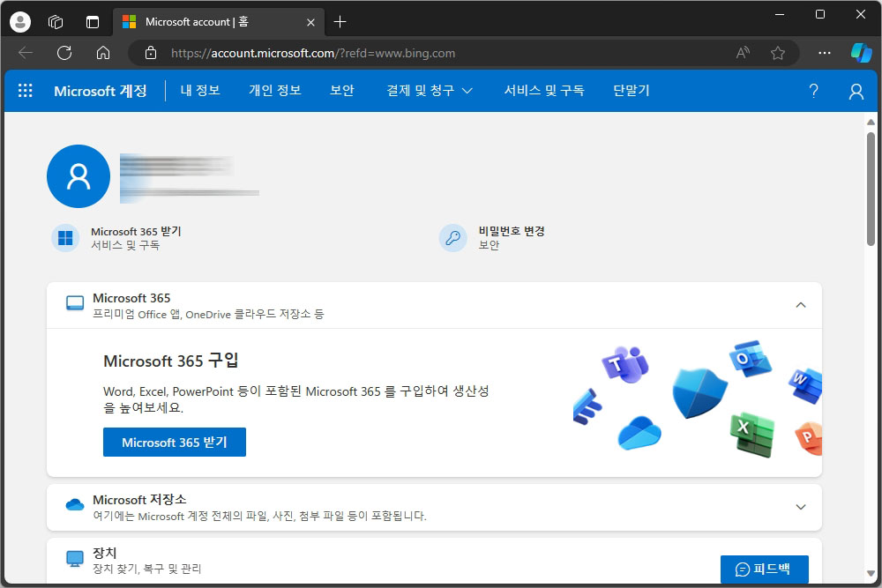Click the Microsoft 365 구입 heading
The width and height of the screenshot is (882, 588).
(x=171, y=361)
